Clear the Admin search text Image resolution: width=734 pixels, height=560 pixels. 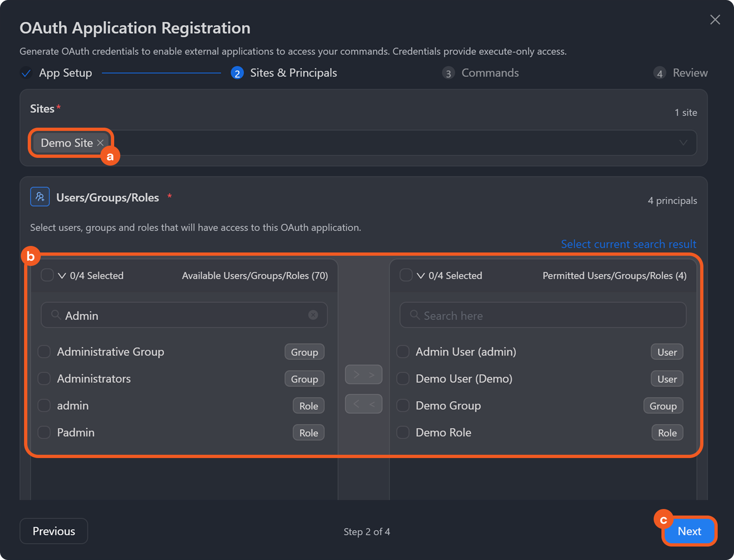(x=313, y=315)
